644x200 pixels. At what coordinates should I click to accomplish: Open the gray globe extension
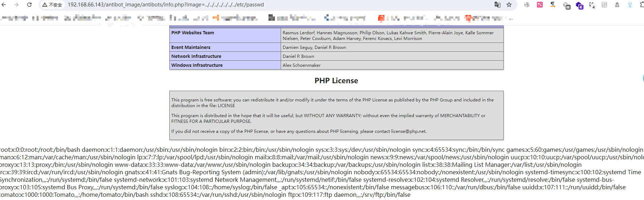point(527,5)
